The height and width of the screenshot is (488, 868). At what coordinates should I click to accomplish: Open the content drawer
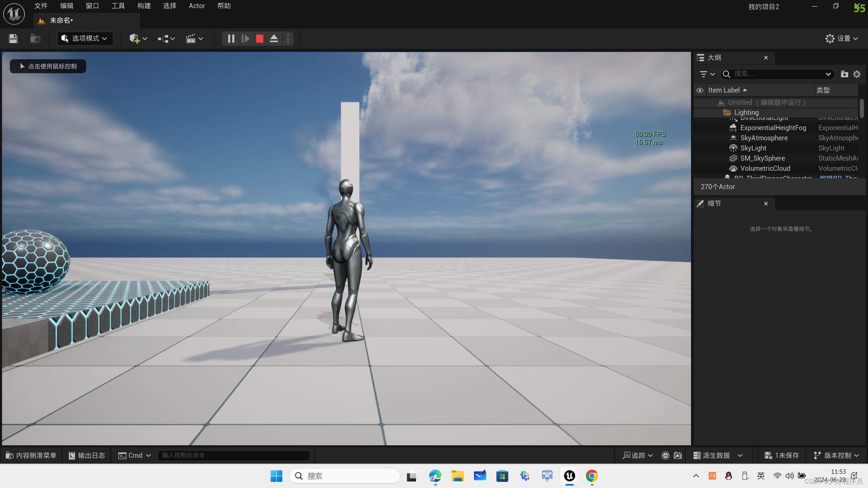pyautogui.click(x=31, y=455)
